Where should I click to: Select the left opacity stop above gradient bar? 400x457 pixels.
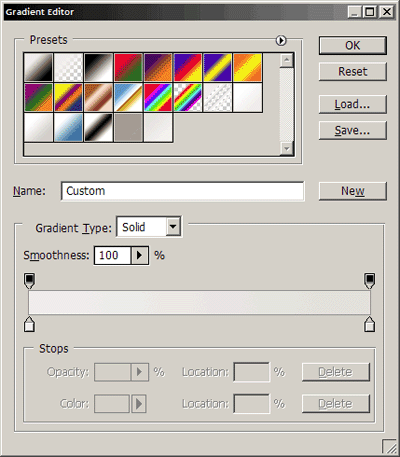point(29,281)
